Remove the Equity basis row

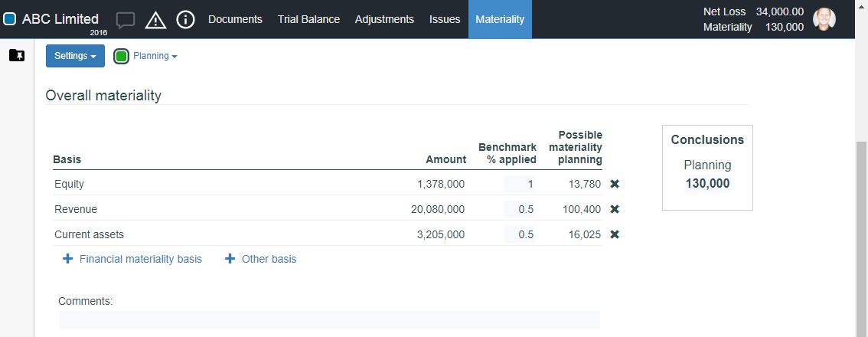pyautogui.click(x=615, y=184)
